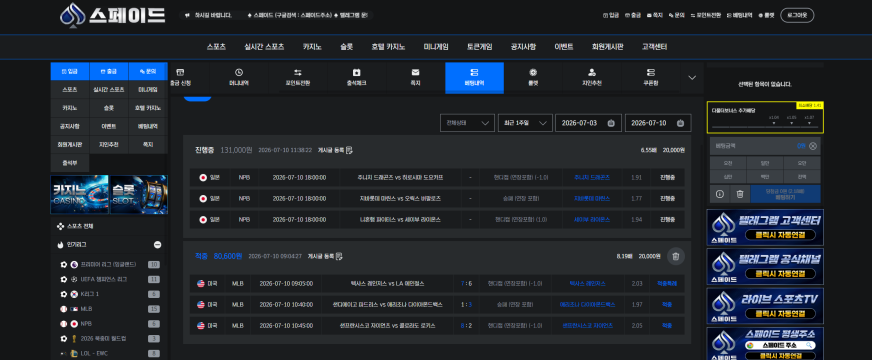The height and width of the screenshot is (360, 872).
Task: Select the casino item in top navigation
Action: click(312, 47)
